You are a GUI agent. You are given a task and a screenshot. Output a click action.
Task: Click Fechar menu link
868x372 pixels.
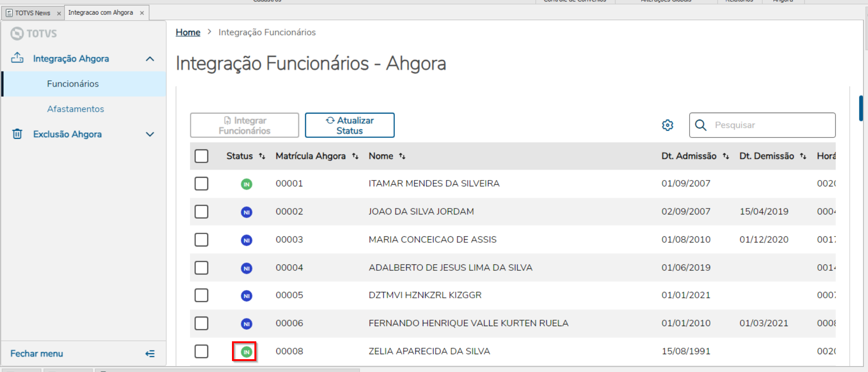tap(37, 354)
